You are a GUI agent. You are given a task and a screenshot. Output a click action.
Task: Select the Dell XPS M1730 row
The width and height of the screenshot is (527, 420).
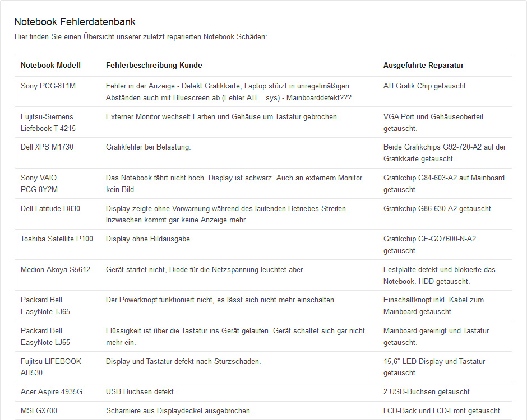tap(263, 153)
